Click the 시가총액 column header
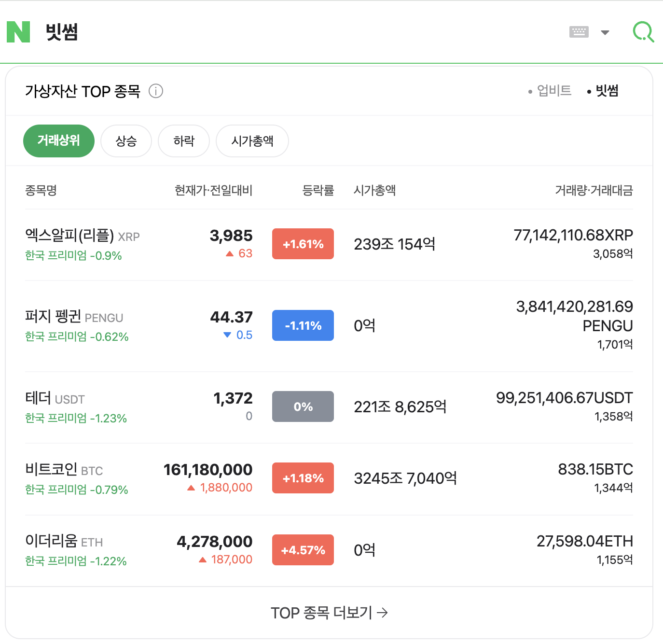The width and height of the screenshot is (663, 644). tap(375, 190)
